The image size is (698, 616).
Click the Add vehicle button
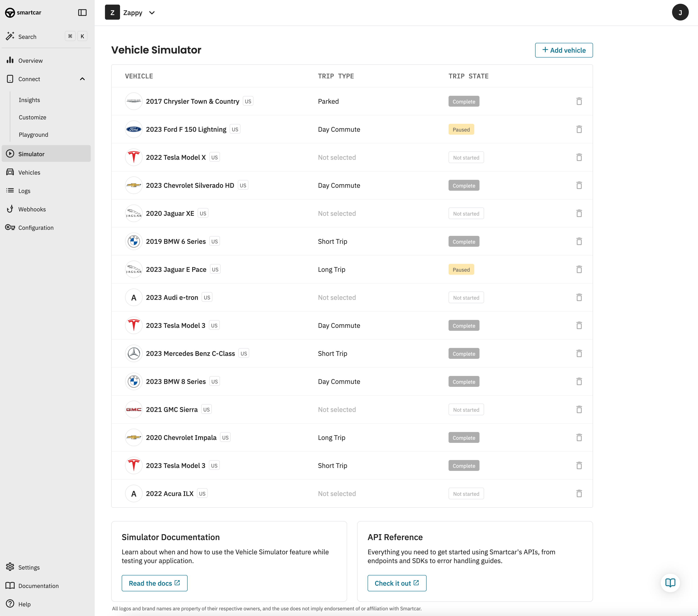pos(564,50)
